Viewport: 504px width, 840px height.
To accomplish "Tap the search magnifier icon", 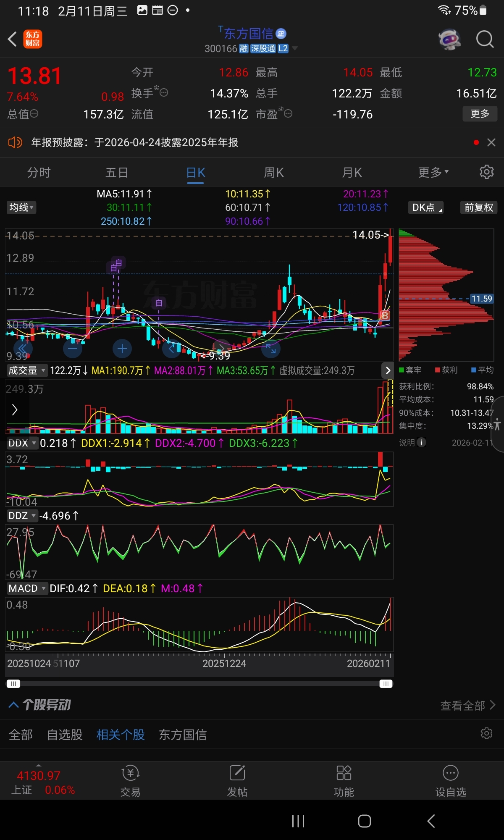I will [485, 39].
